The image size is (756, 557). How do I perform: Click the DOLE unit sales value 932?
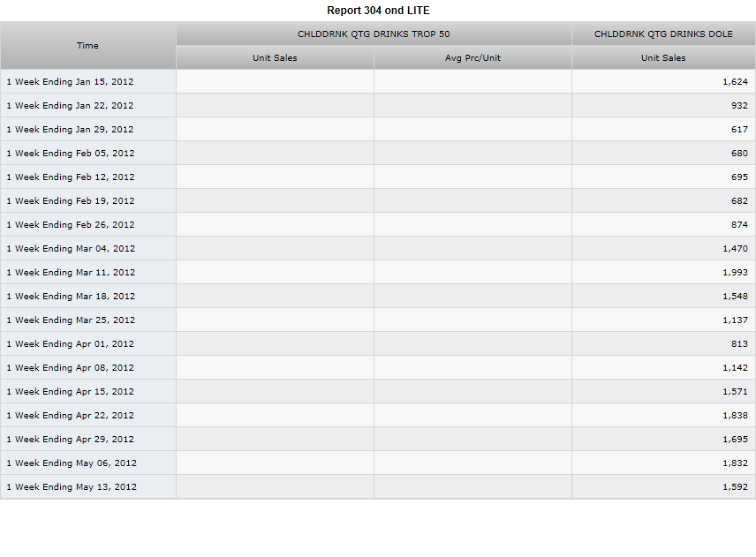[739, 106]
